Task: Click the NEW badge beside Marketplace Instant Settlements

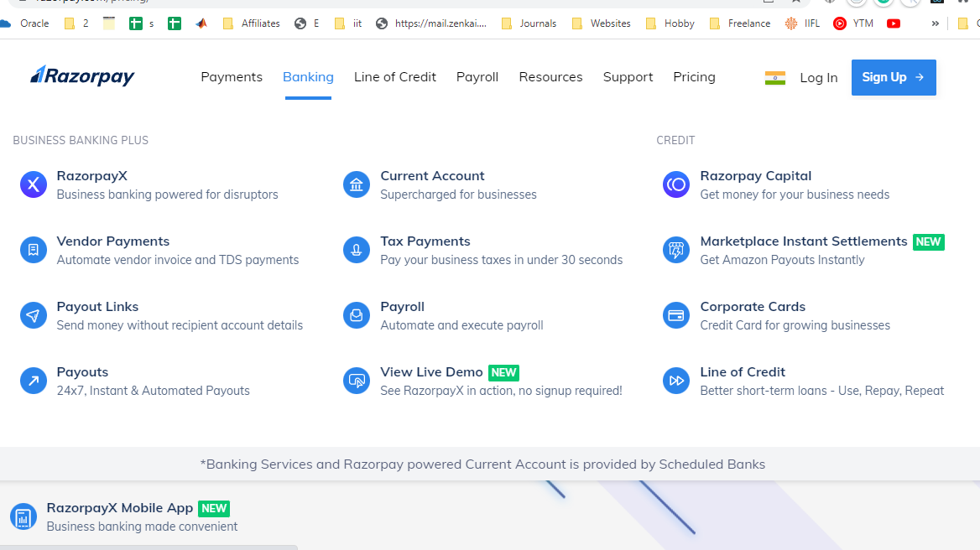Action: coord(929,242)
